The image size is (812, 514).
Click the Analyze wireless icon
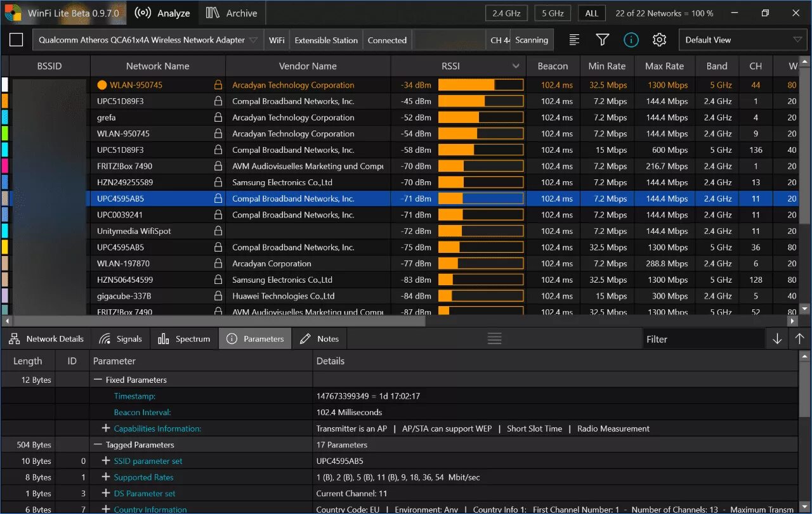(x=143, y=13)
